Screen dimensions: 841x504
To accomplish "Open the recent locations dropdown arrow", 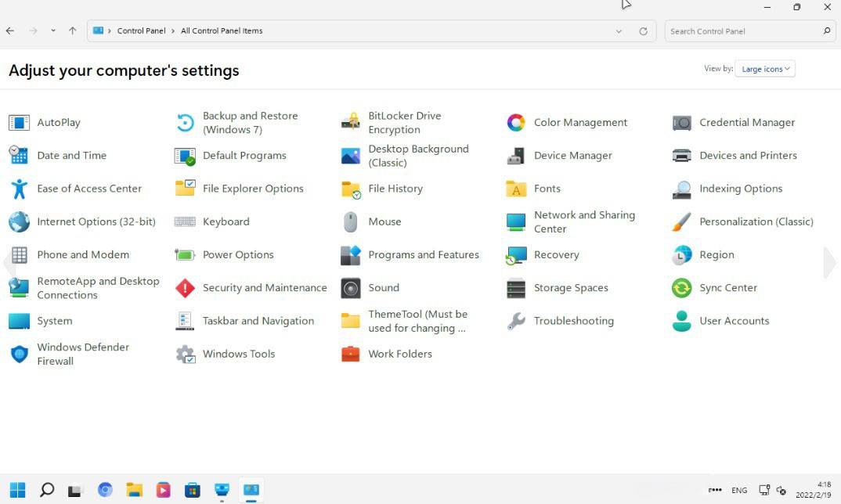I will coord(53,31).
